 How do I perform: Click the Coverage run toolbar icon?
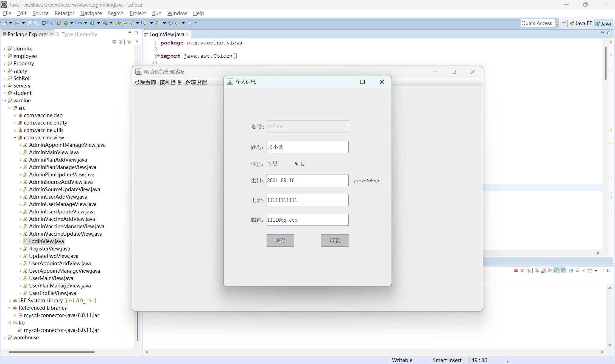(x=105, y=23)
